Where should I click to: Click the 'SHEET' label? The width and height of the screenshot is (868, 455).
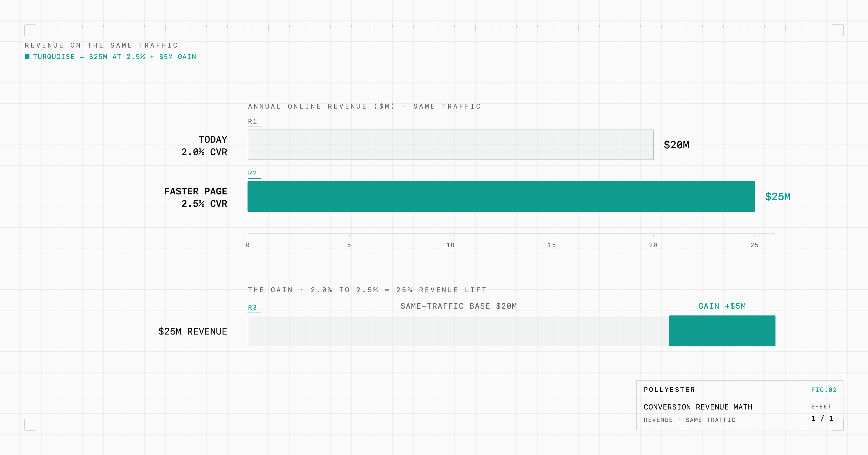(x=821, y=407)
